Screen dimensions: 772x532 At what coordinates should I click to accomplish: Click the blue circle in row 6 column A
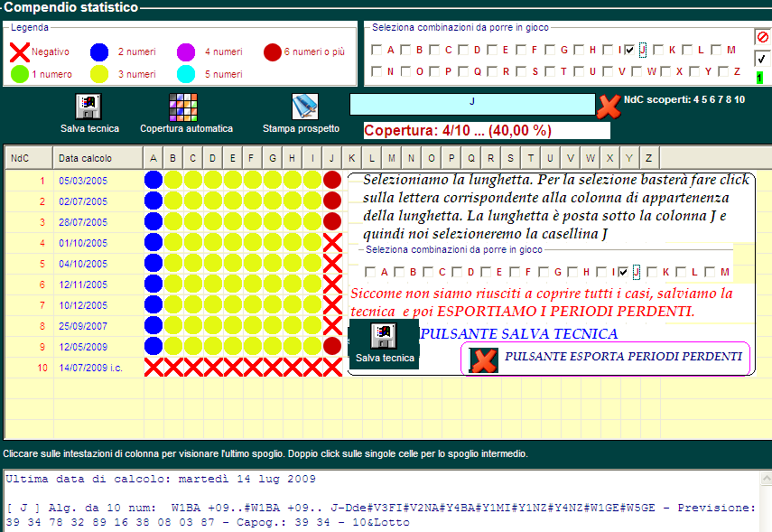[x=153, y=284]
